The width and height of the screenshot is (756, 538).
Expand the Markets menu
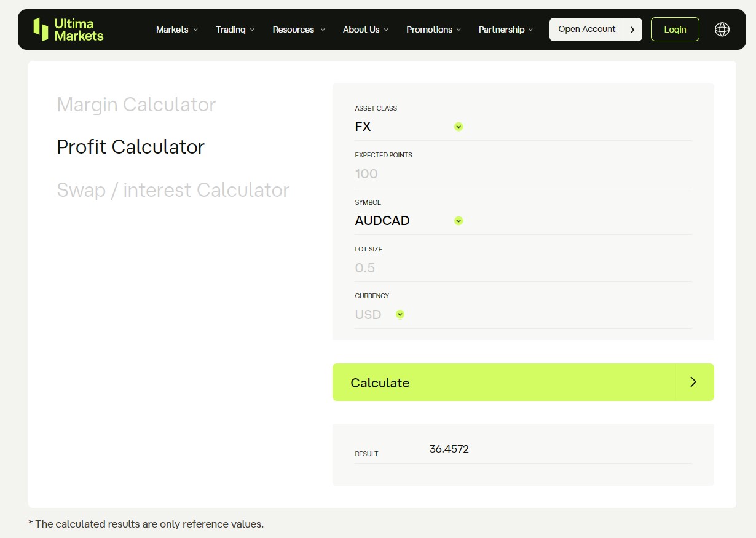point(176,30)
